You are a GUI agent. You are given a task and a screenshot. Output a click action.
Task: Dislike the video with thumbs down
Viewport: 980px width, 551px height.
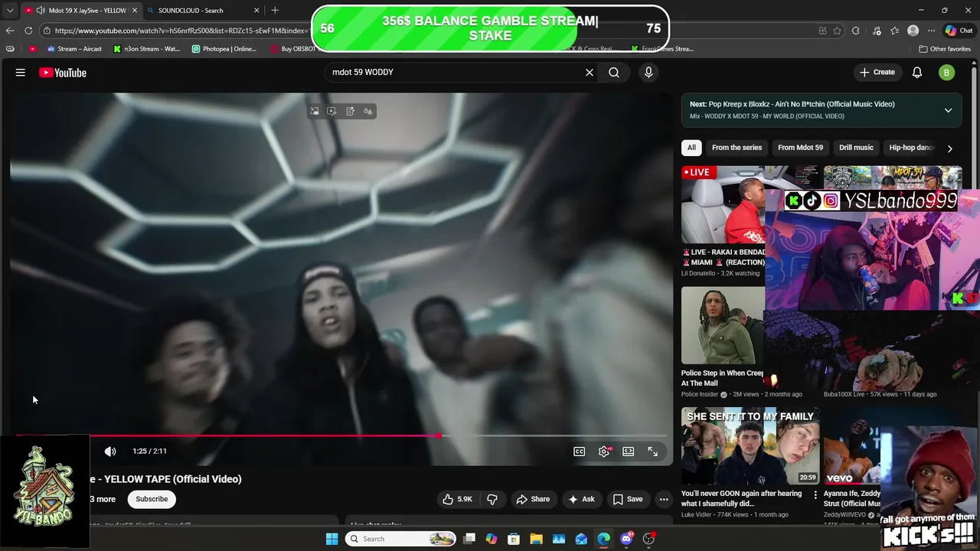tap(492, 499)
